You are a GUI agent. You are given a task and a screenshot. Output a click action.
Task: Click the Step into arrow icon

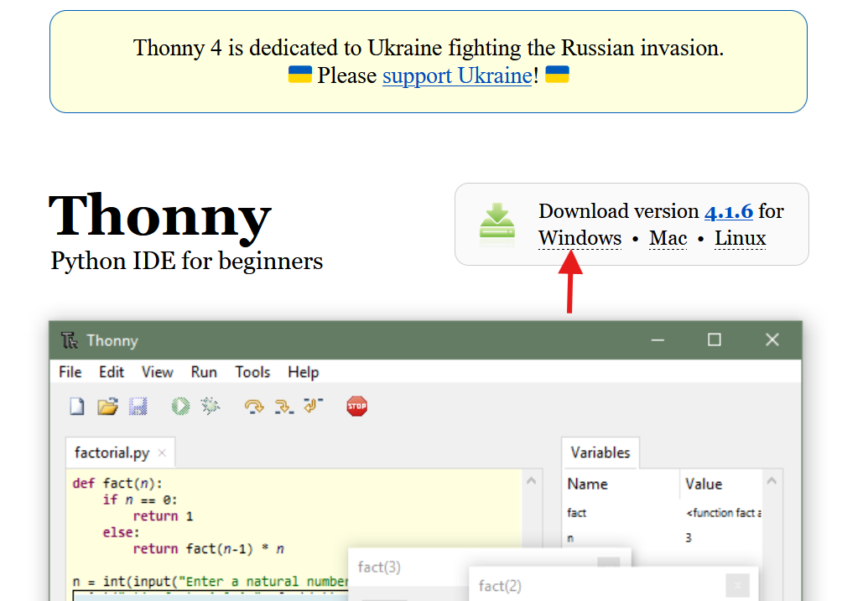point(283,407)
